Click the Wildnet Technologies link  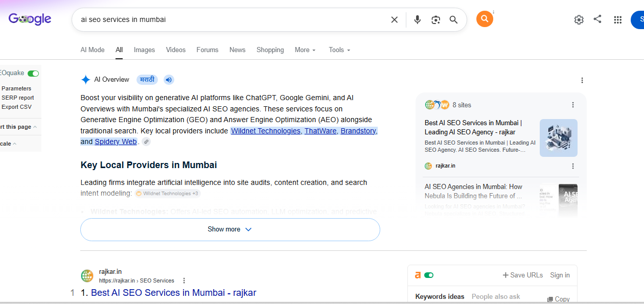[x=266, y=131]
